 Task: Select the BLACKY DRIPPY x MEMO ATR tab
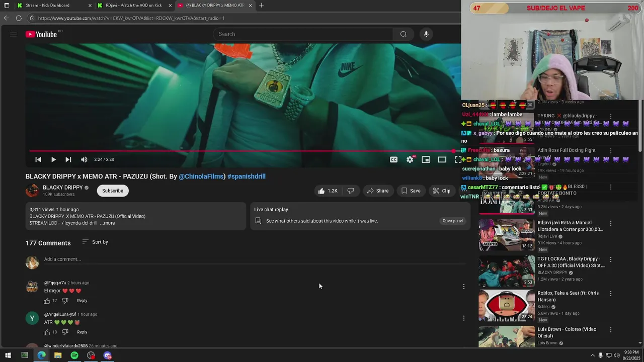coord(214,5)
